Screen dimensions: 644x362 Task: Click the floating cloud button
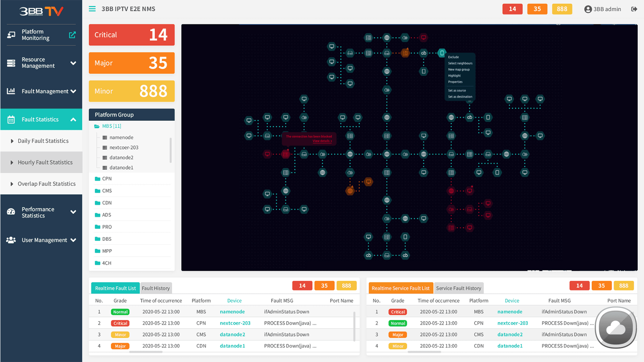click(x=616, y=328)
